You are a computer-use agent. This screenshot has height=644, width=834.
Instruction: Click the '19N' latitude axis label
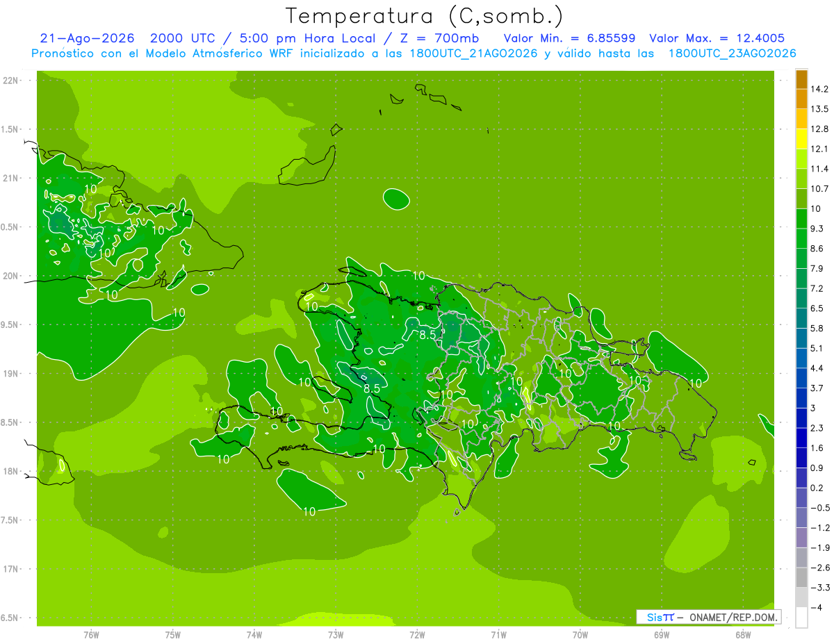point(11,374)
